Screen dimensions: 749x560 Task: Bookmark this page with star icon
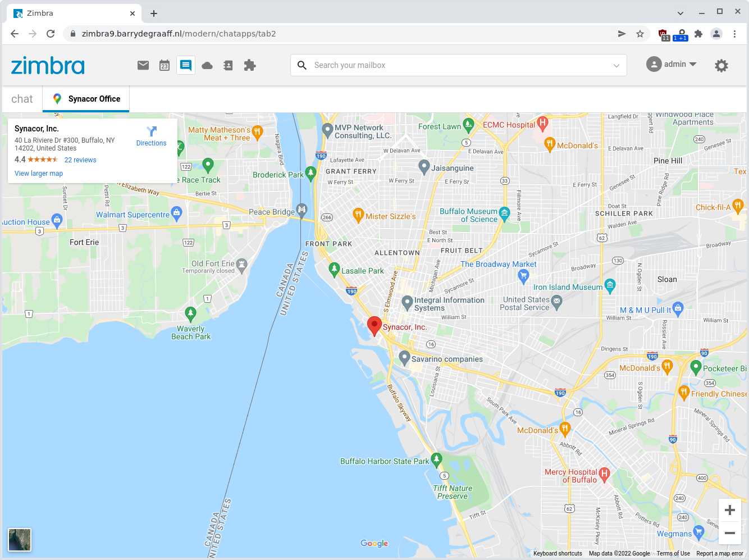(640, 34)
